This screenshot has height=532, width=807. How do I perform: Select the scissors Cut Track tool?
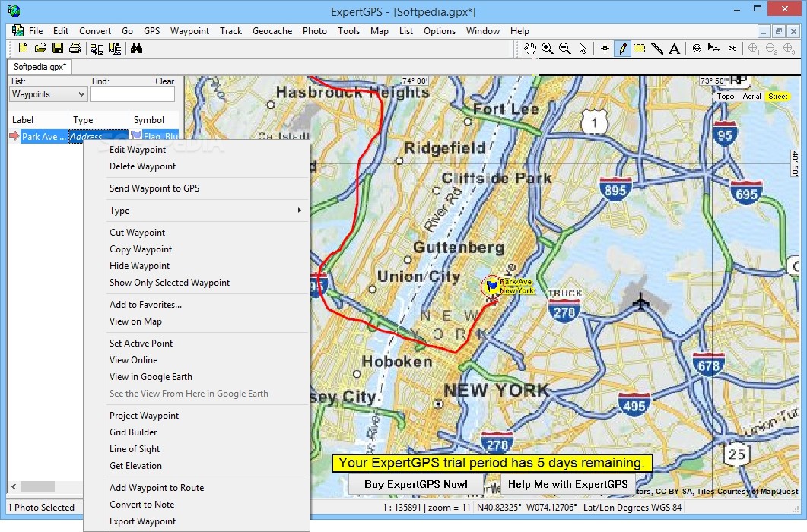point(732,49)
